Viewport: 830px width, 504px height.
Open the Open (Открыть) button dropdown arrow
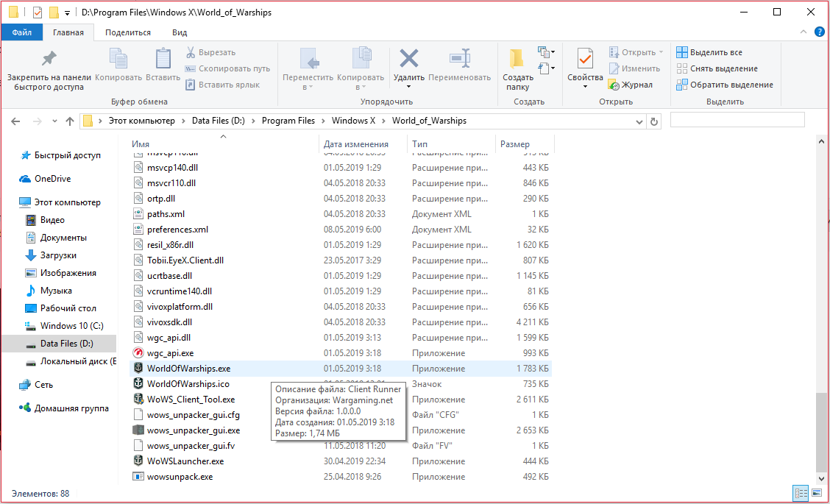point(661,52)
